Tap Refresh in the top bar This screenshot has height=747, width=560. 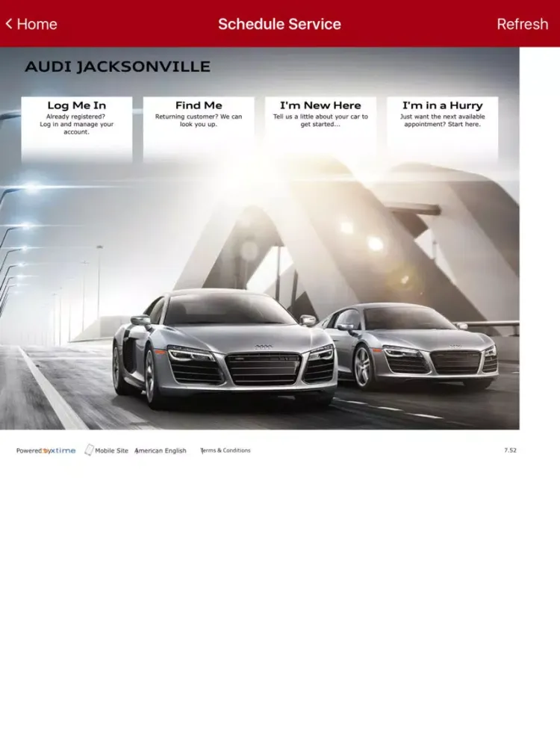pyautogui.click(x=523, y=24)
